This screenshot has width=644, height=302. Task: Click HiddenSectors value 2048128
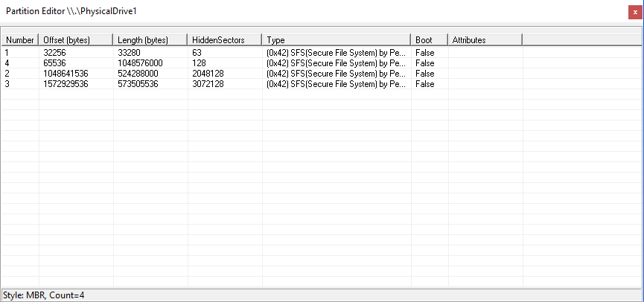(208, 74)
